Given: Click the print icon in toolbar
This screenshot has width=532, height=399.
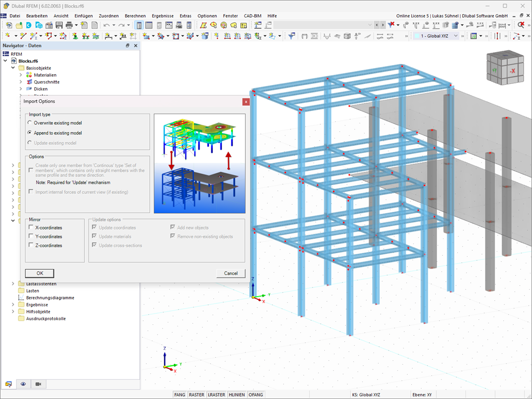Looking at the screenshot, I should coord(69,25).
